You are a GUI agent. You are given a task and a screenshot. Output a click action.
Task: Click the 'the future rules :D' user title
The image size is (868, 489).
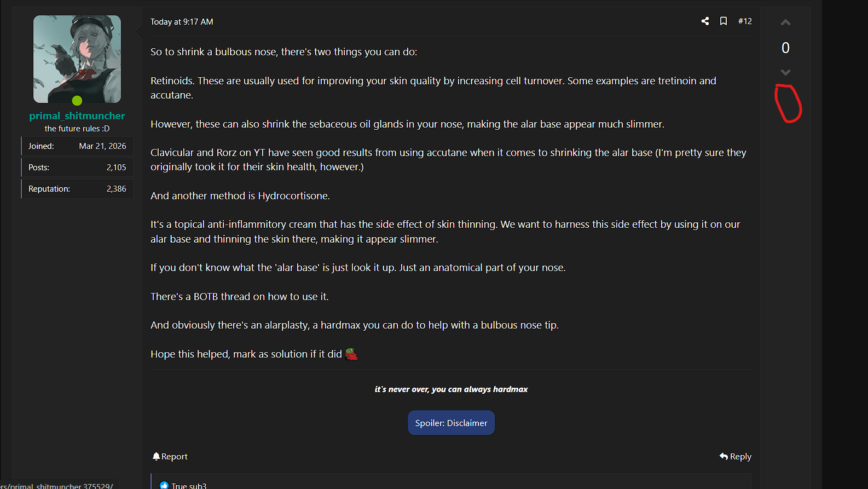[77, 129]
